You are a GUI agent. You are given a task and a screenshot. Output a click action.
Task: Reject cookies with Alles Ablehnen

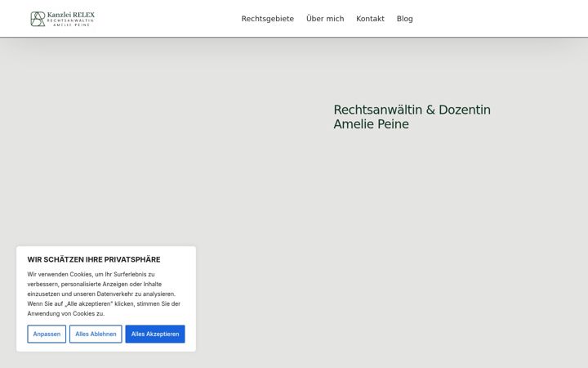[96, 334]
